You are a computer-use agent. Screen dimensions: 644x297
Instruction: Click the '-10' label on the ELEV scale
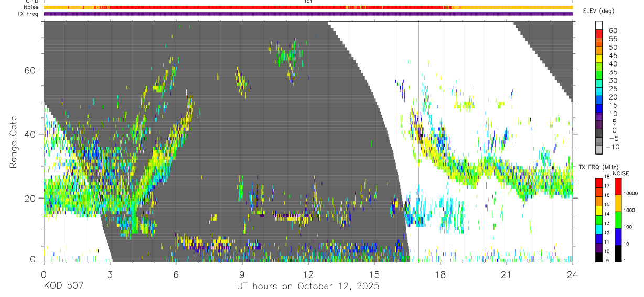614,147
